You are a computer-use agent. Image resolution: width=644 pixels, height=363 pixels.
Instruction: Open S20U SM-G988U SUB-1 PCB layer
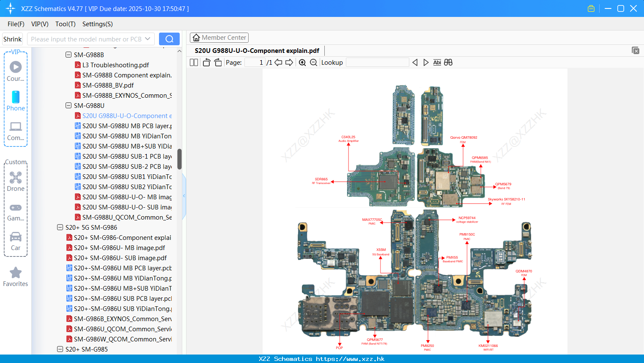coord(127,156)
